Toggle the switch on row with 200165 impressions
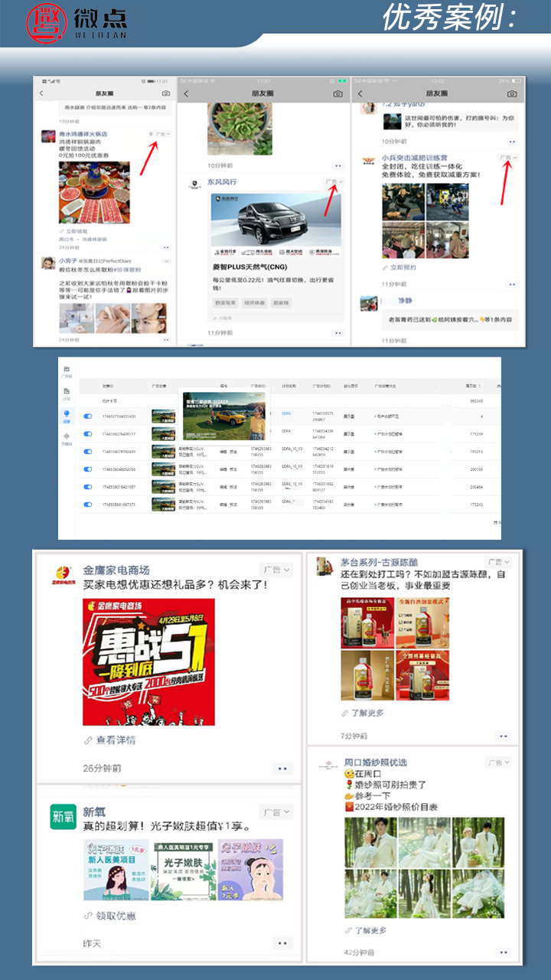551x980 pixels. tap(87, 469)
